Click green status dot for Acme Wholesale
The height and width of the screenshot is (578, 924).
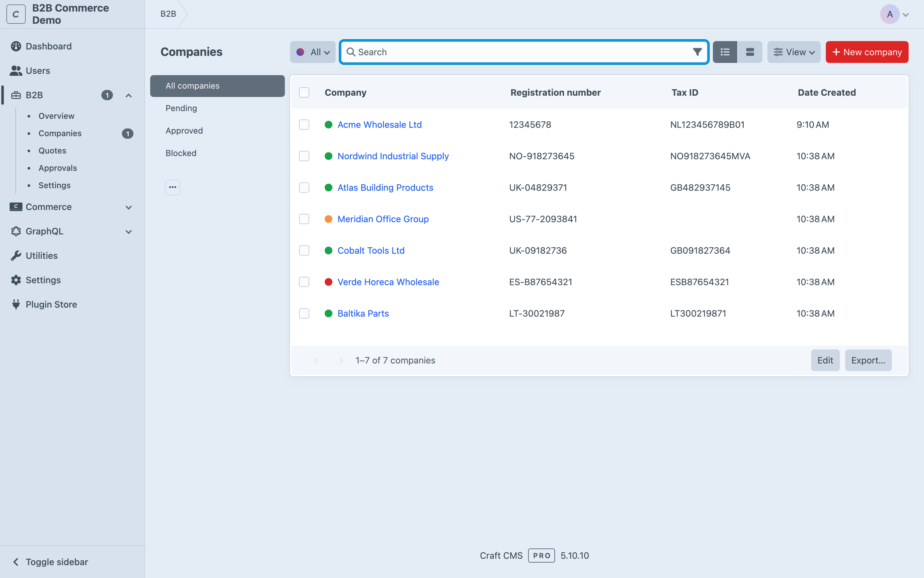click(x=328, y=125)
